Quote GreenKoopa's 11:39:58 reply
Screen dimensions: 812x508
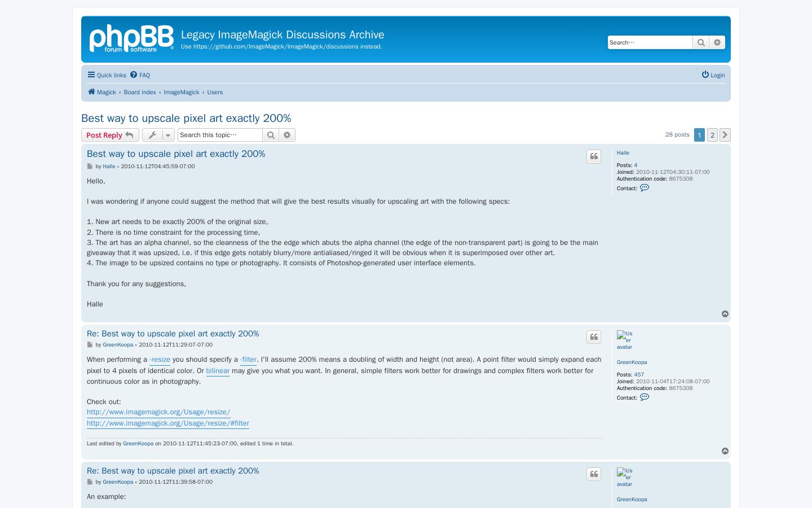click(594, 474)
